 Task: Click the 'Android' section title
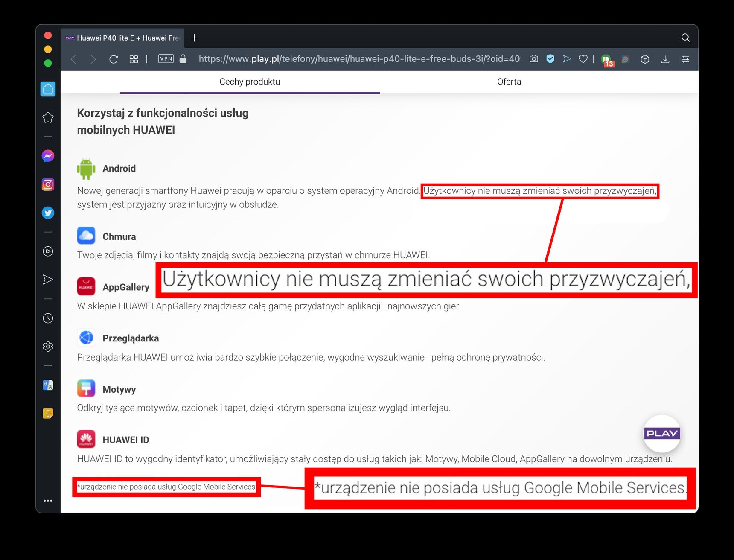click(119, 169)
